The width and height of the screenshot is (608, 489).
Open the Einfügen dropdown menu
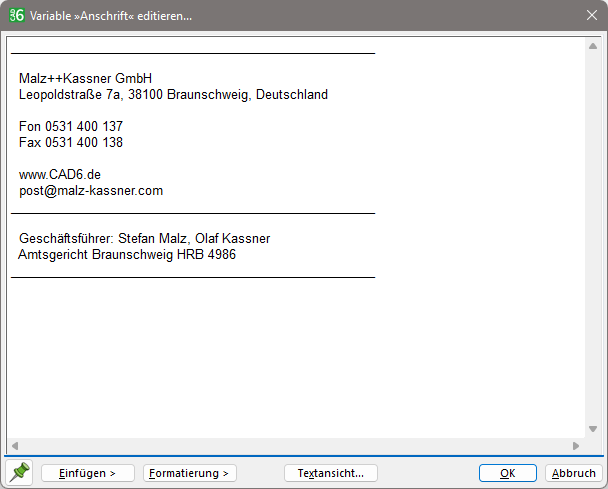[88, 473]
